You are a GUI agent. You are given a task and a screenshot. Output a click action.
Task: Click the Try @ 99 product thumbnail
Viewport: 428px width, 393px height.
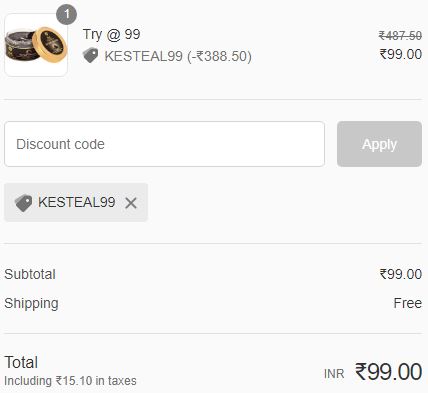pos(36,45)
